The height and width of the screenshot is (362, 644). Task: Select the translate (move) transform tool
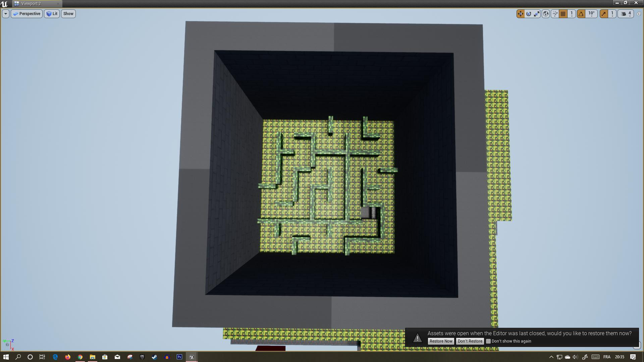tap(520, 14)
